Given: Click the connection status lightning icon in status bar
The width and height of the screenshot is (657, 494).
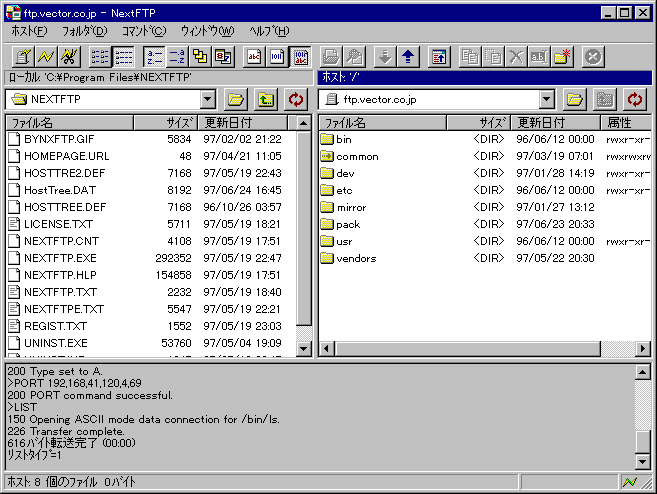Looking at the screenshot, I should tap(630, 482).
